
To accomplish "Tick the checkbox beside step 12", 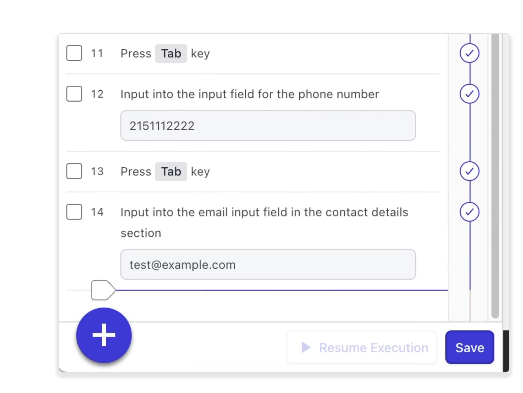I will [74, 94].
